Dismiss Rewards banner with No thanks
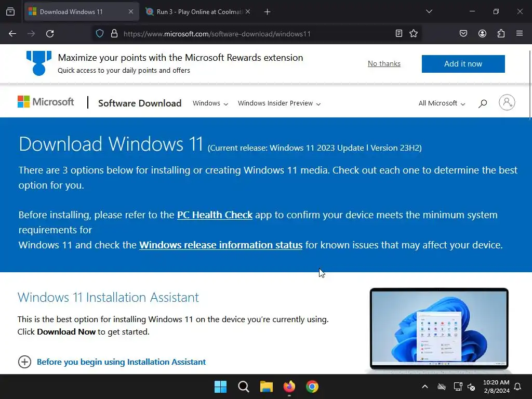This screenshot has width=532, height=399. point(384,63)
